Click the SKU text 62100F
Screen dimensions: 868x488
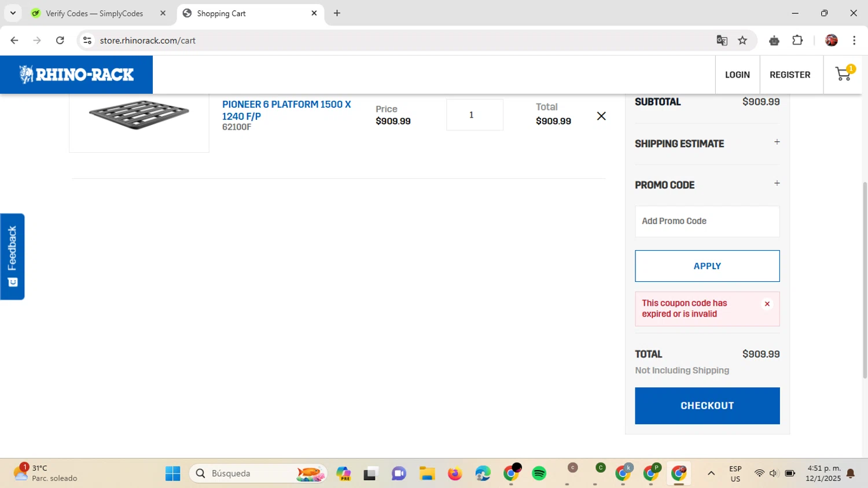(237, 127)
